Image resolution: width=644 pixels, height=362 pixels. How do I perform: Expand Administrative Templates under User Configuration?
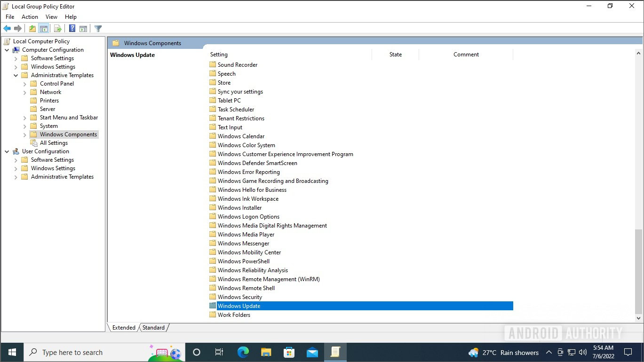[16, 177]
